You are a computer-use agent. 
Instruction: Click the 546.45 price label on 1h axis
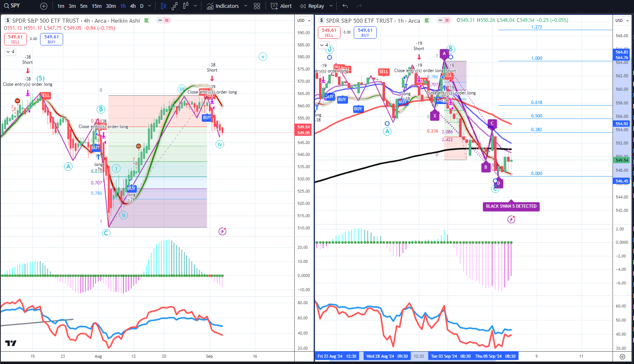(622, 181)
